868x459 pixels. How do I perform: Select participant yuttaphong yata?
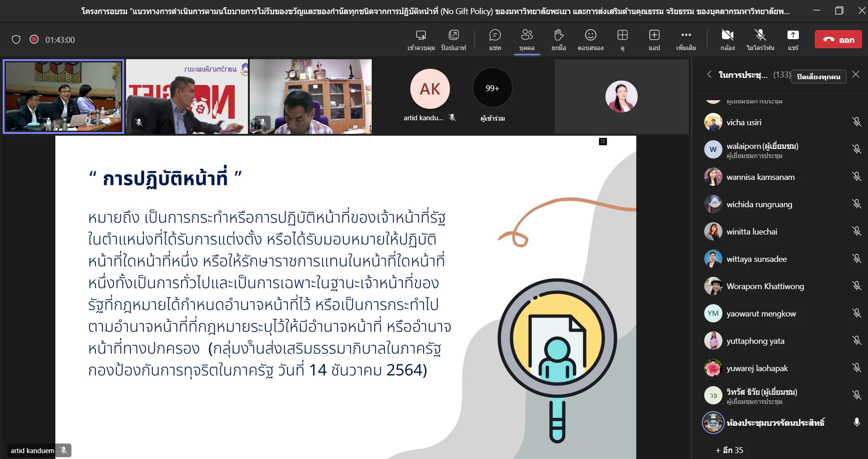780,341
